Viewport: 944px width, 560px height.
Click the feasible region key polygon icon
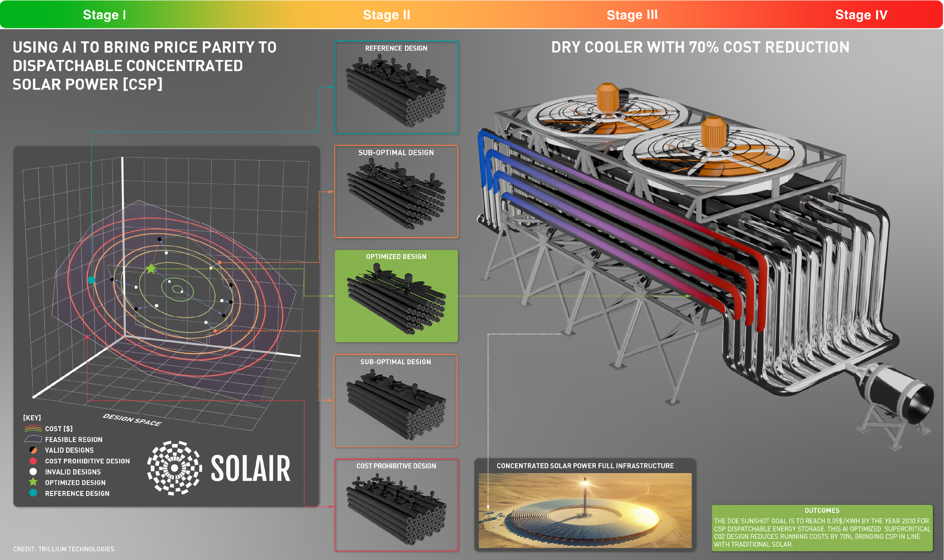(33, 439)
